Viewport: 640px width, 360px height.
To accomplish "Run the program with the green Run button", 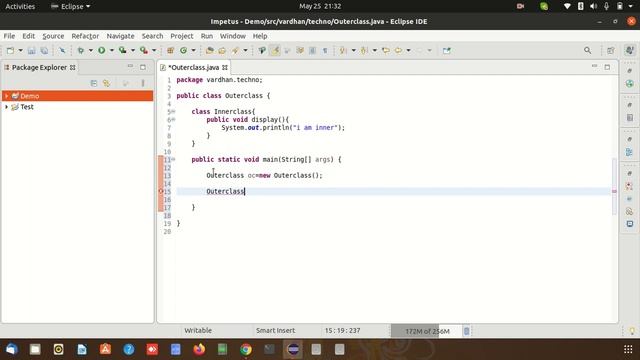I will click(102, 51).
